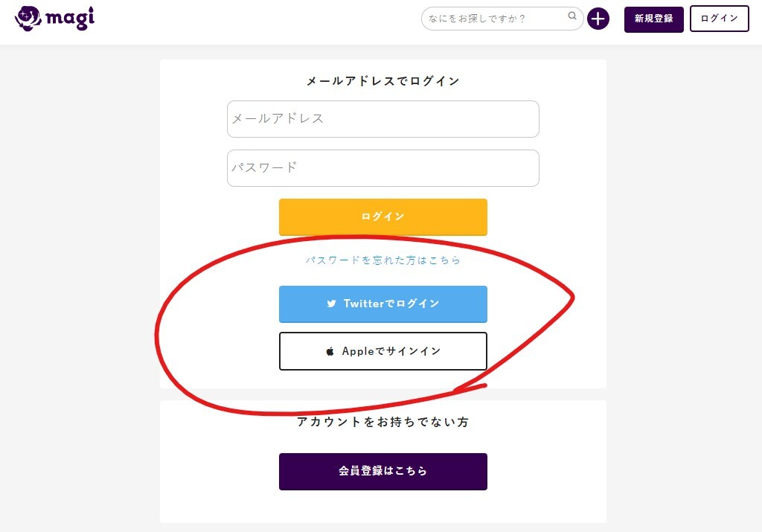Click the header ログイン button
Image resolution: width=762 pixels, height=532 pixels.
coord(719,18)
